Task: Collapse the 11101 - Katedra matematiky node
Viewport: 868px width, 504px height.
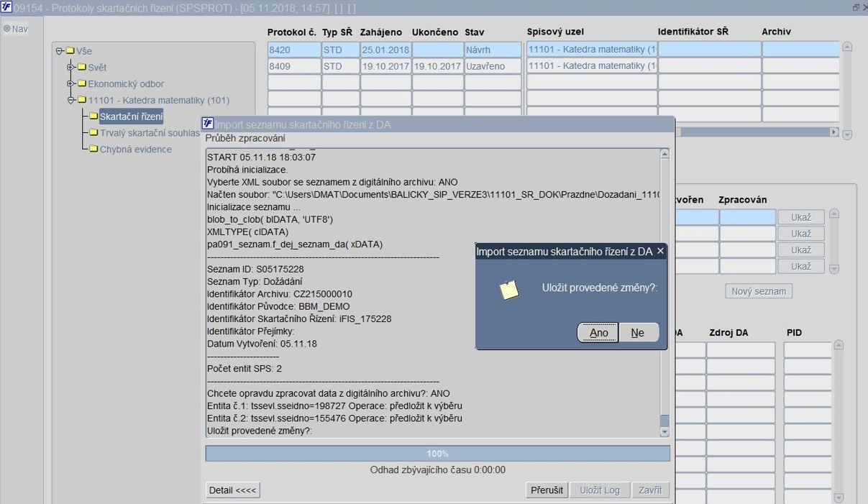Action: tap(71, 101)
